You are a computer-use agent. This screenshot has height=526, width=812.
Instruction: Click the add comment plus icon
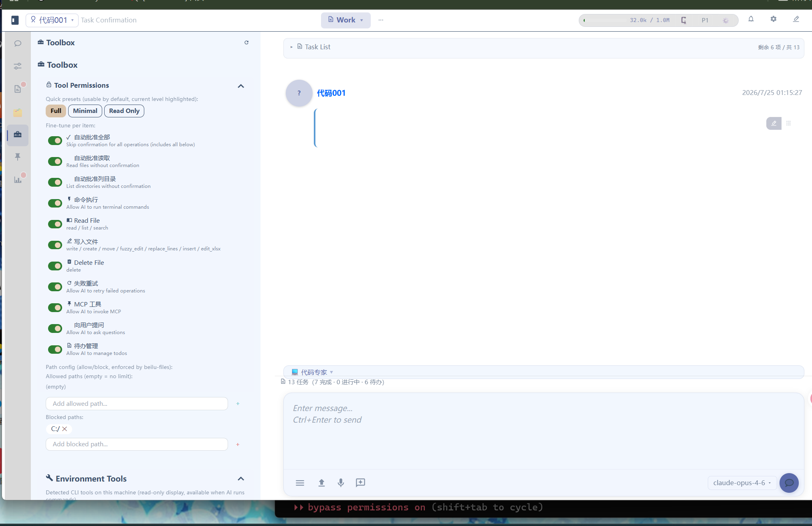pos(360,483)
